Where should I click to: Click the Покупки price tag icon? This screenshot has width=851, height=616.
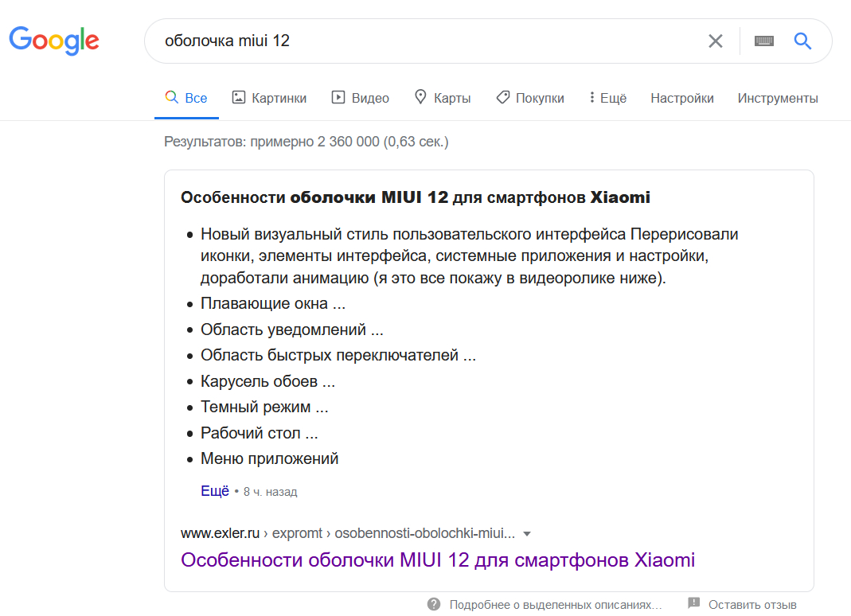tap(502, 98)
